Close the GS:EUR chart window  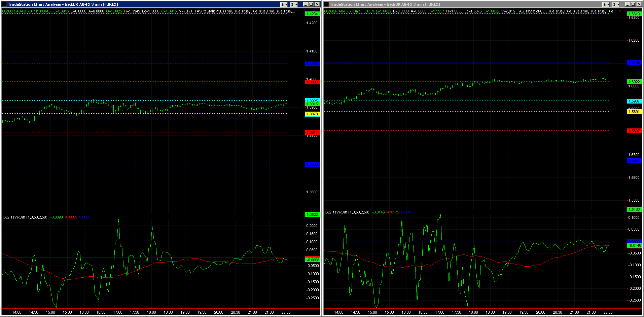317,4
